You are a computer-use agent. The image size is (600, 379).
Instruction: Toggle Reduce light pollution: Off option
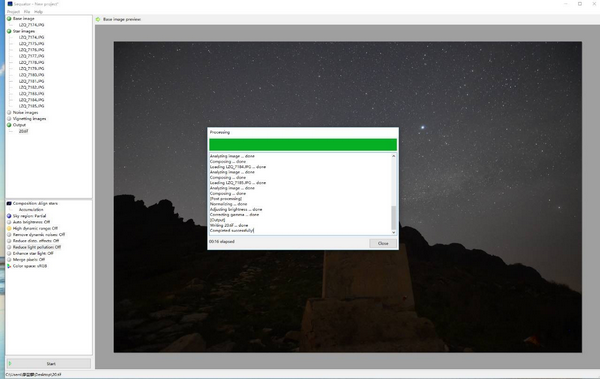[x=37, y=247]
